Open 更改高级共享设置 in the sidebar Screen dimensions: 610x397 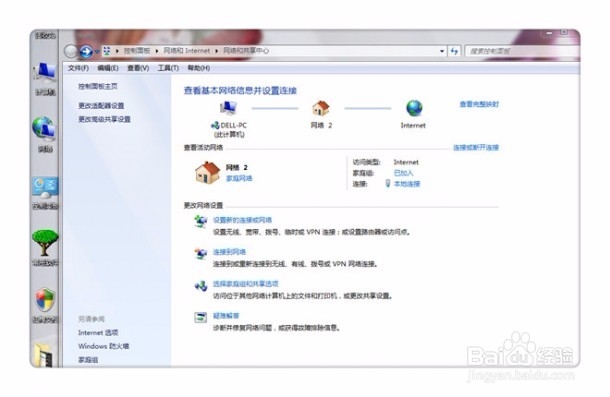pyautogui.click(x=104, y=119)
